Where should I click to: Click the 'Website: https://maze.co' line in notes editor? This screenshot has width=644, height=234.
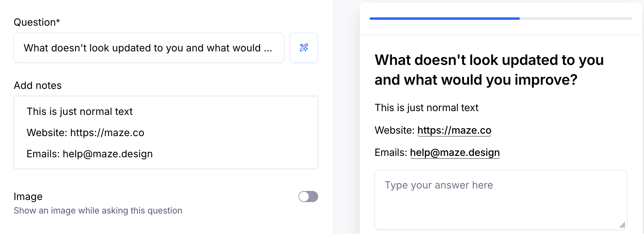click(85, 133)
